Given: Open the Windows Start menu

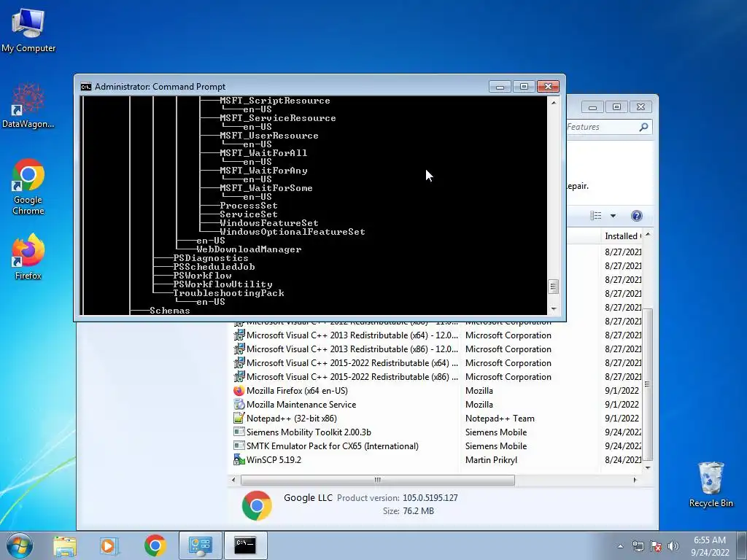Looking at the screenshot, I should tap(20, 545).
